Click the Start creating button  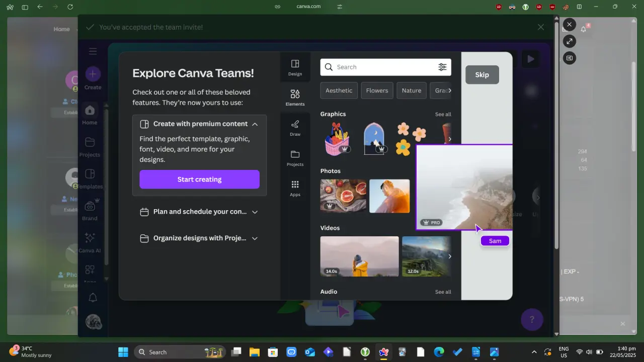pos(199,179)
